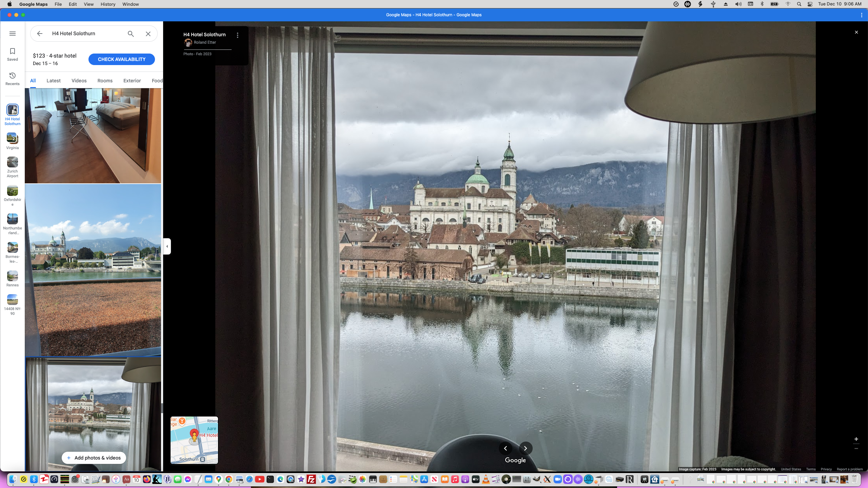Click Add photos & videos button
868x488 pixels.
pos(94,458)
